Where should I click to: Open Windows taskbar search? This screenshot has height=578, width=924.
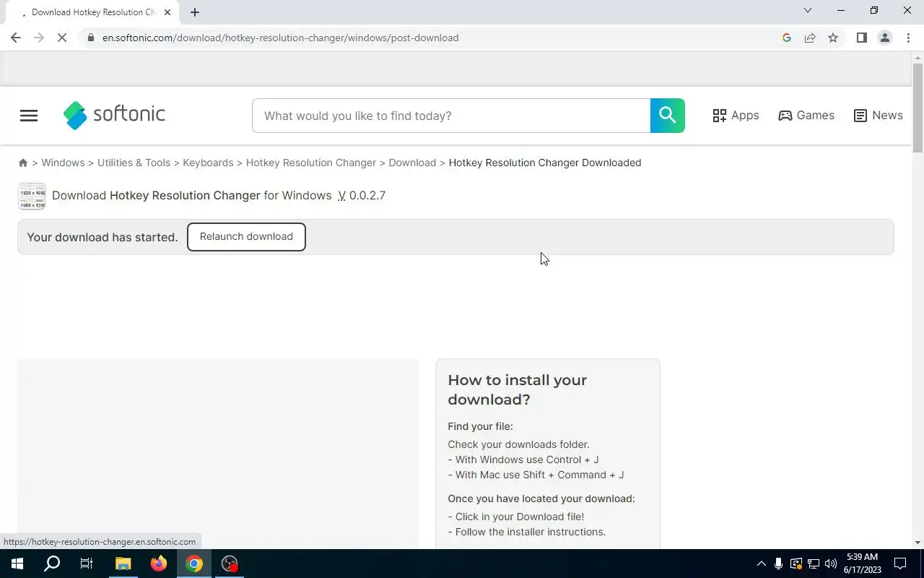point(52,564)
